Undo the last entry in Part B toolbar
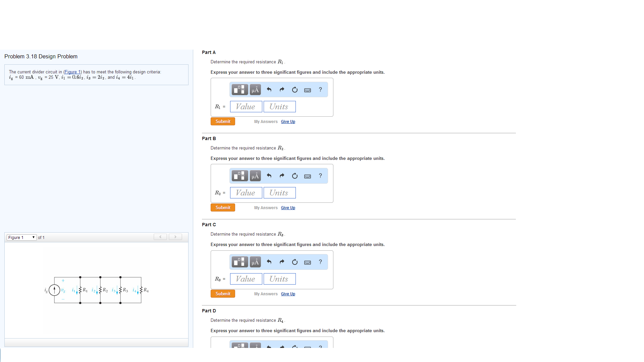Screen dimensions: 644x362 click(x=269, y=176)
